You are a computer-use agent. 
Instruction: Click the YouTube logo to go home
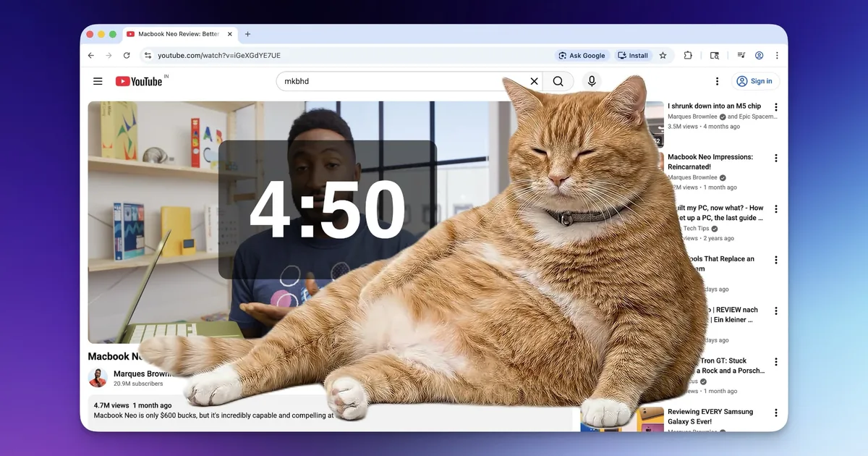coord(139,82)
